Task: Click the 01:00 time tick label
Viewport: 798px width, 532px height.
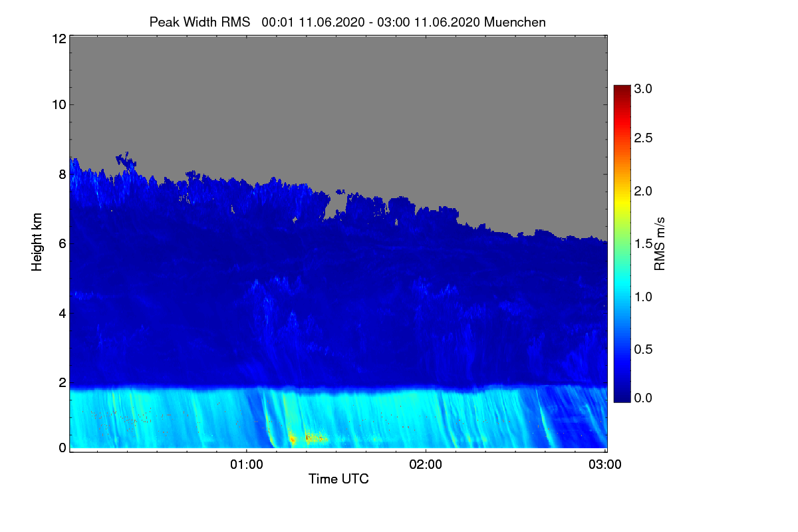Action: [246, 465]
